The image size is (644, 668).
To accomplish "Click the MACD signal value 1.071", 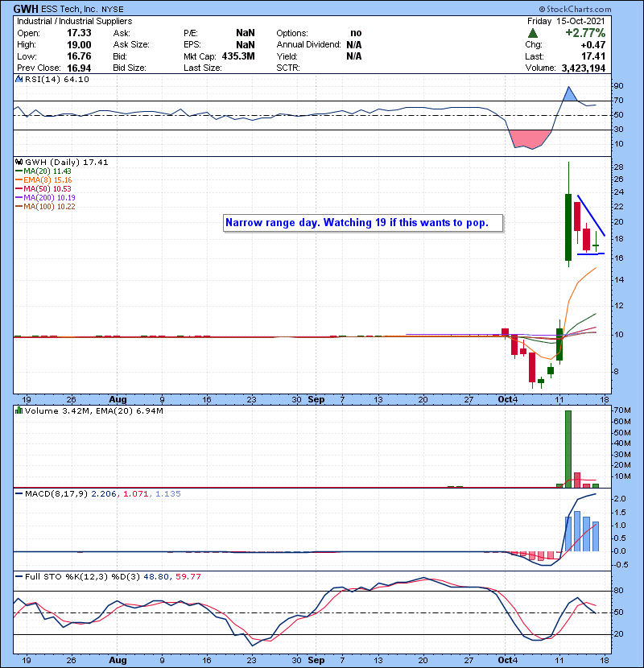I will pyautogui.click(x=135, y=494).
